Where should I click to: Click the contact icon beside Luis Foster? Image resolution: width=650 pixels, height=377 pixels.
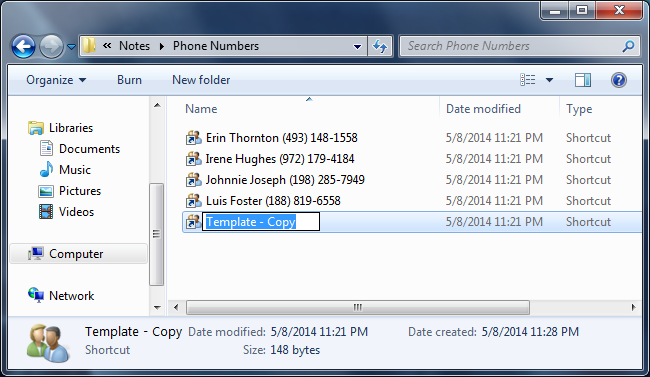[x=193, y=201]
